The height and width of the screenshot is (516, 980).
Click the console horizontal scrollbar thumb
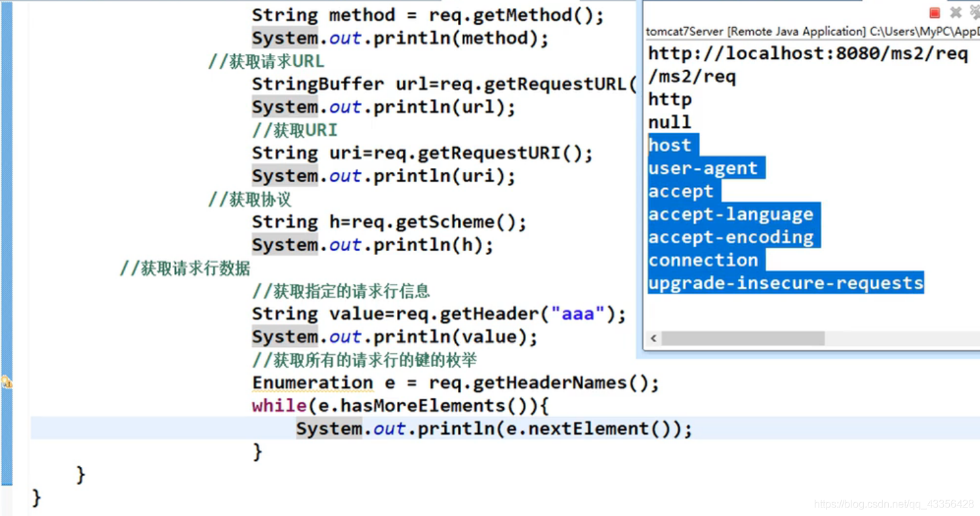(743, 338)
